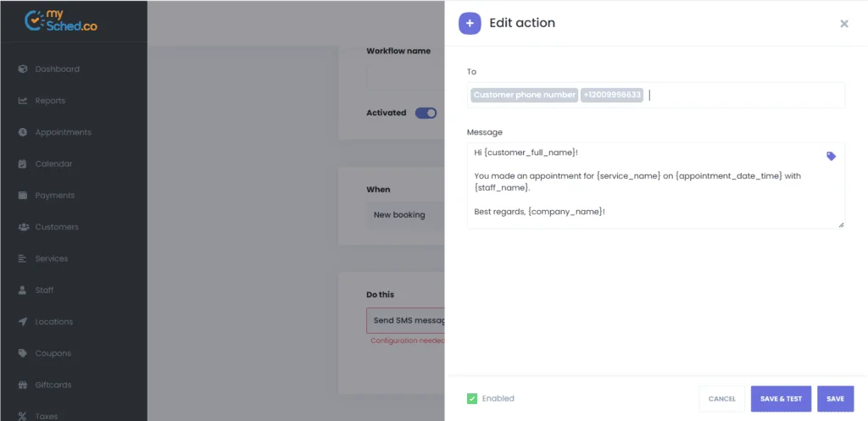868x421 pixels.
Task: Open the Dashboard menu item
Action: (x=58, y=69)
